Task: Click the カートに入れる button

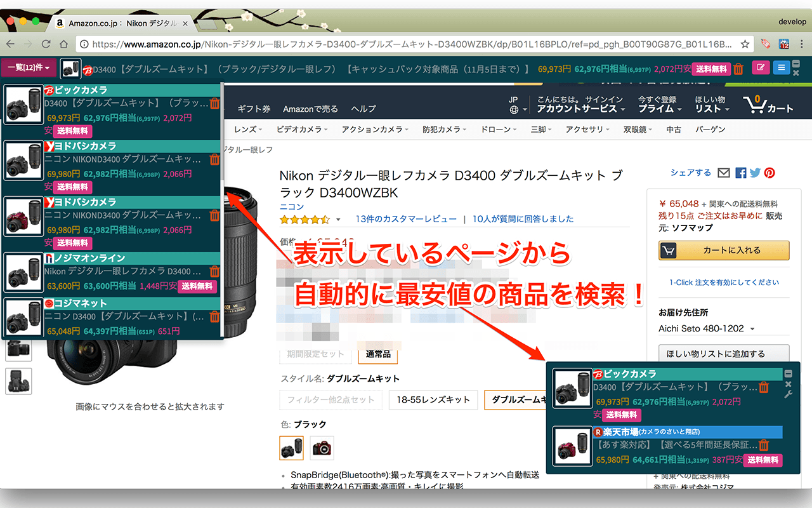Action: point(724,250)
